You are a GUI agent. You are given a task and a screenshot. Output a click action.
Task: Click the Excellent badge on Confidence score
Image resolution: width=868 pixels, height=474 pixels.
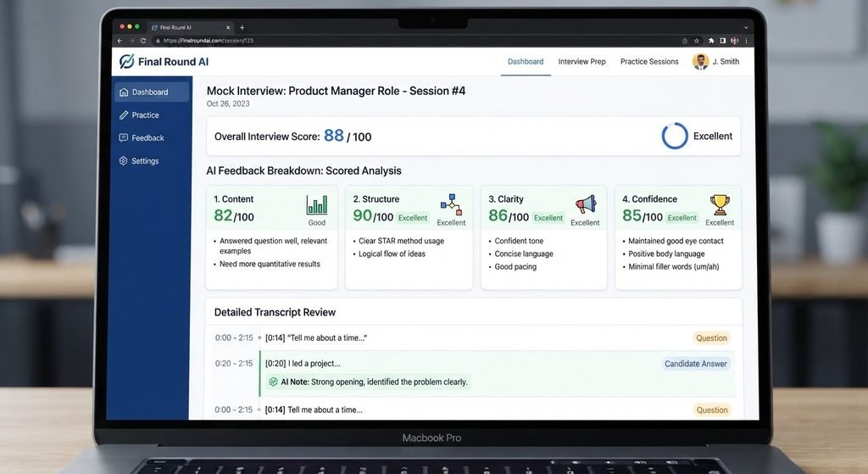pyautogui.click(x=682, y=218)
